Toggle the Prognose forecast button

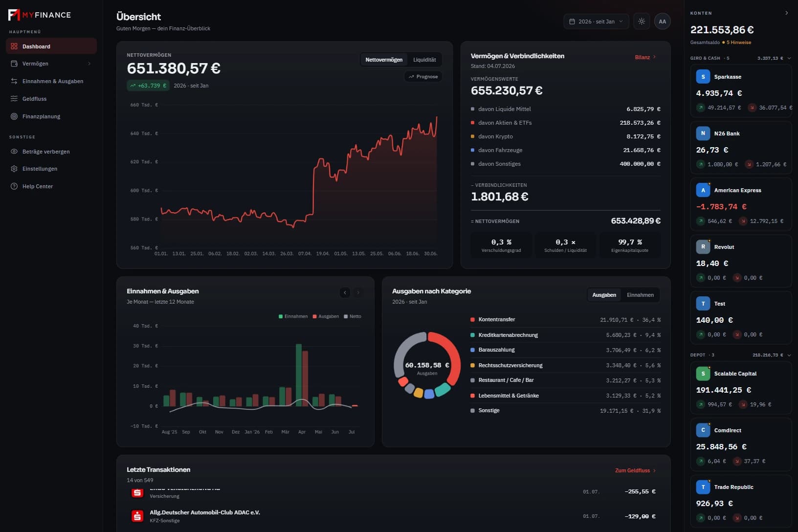(x=423, y=77)
